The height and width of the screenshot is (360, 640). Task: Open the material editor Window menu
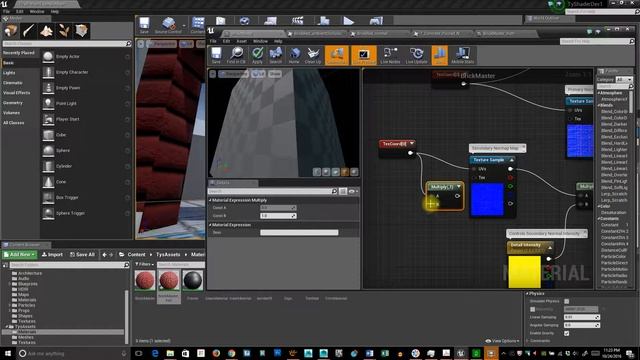[260, 41]
